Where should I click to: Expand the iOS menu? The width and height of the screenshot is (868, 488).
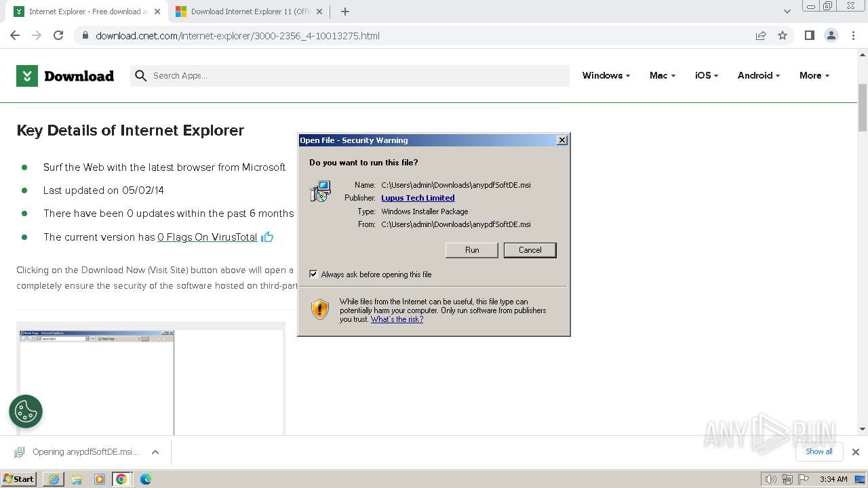click(706, 75)
